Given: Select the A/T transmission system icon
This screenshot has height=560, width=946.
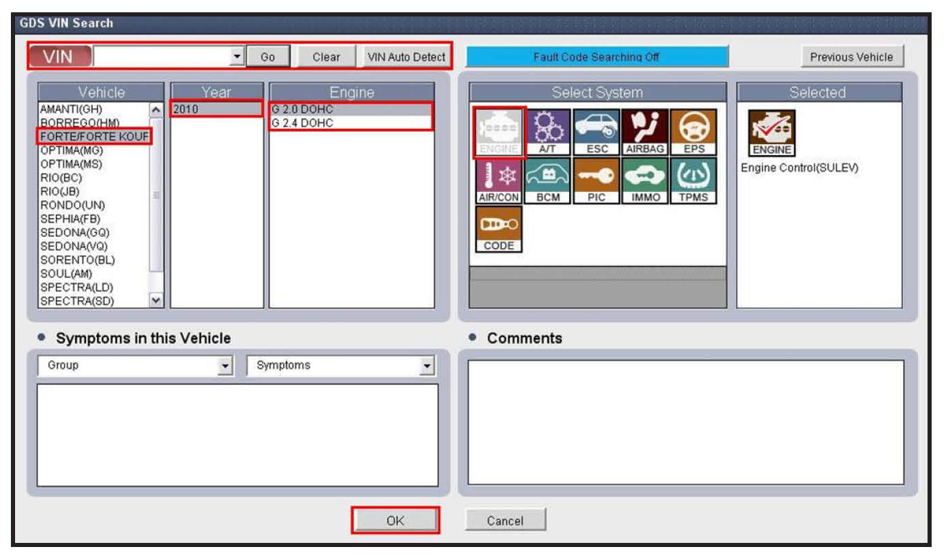Looking at the screenshot, I should point(547,131).
